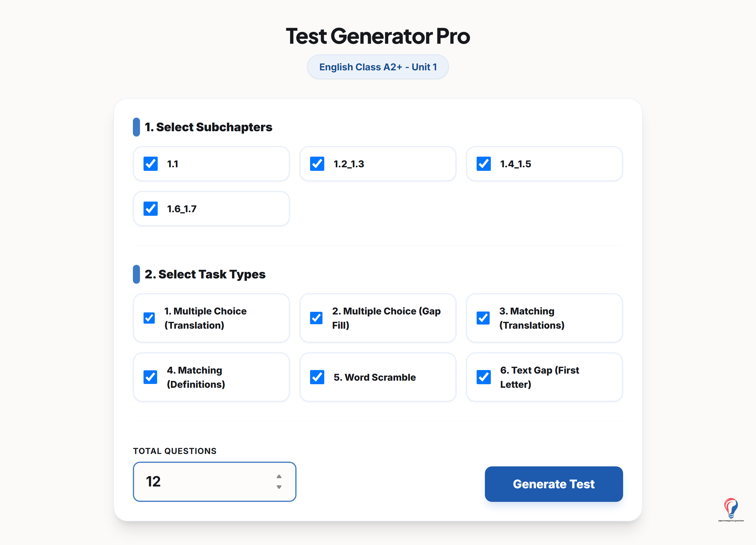The image size is (756, 545).
Task: Click the Matching (Definitions) label text
Action: (196, 377)
